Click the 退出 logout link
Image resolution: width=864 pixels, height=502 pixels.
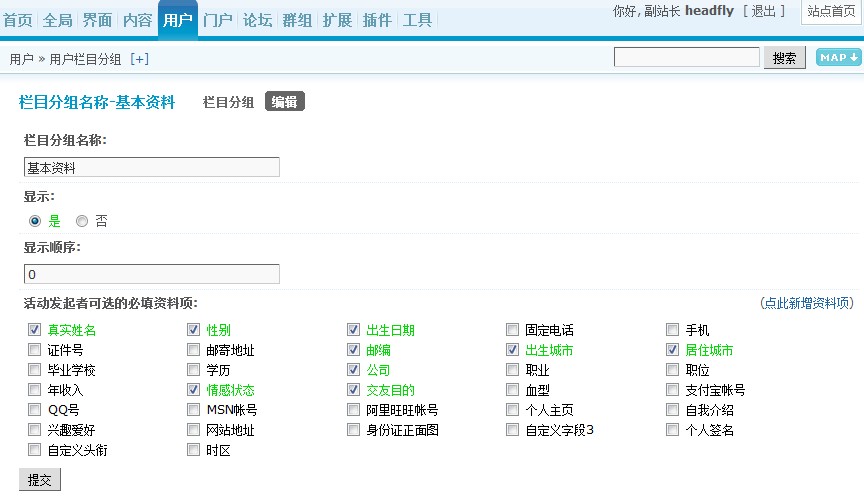click(x=764, y=11)
